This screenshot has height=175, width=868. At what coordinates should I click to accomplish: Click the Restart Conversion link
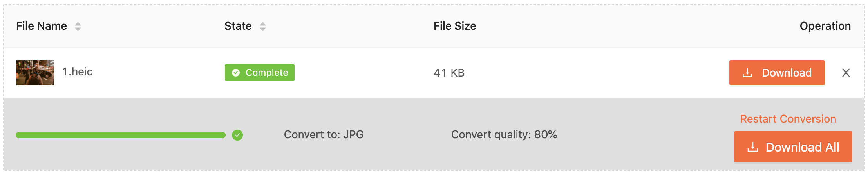[x=788, y=119]
